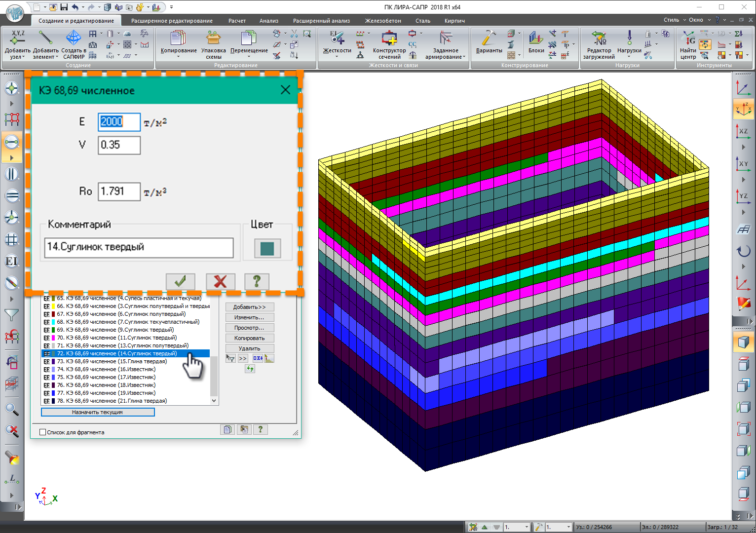Click the Жесткости stiffness icon in the ribbon
The height and width of the screenshot is (533, 756).
point(337,38)
